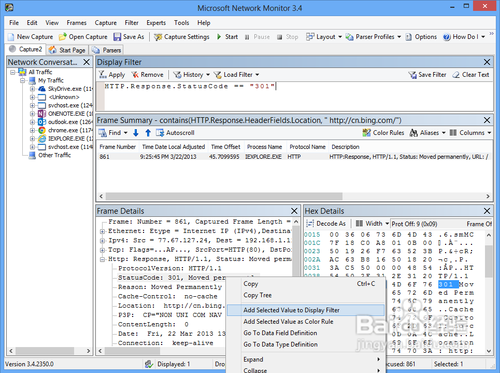Screen dimensions: 500x373
Task: Remove the display filter
Action: coord(147,75)
